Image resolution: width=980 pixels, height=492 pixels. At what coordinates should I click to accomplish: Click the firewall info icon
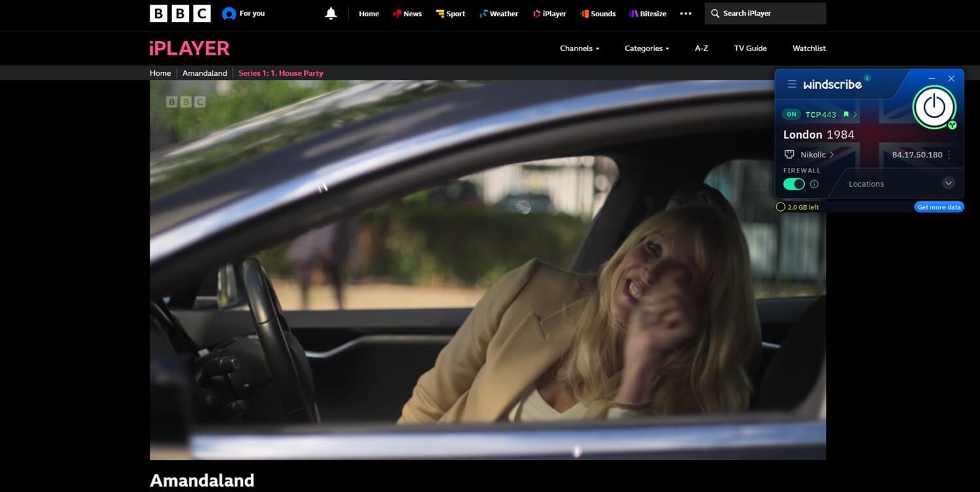coord(814,184)
